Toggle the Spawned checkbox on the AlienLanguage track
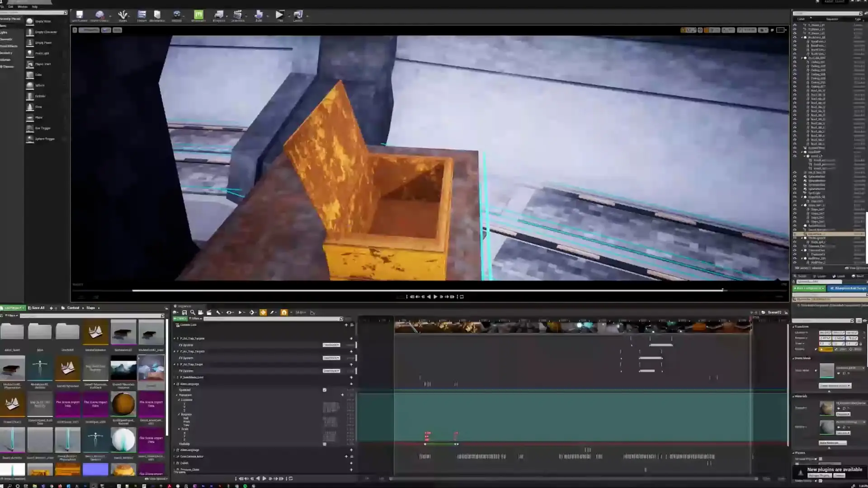 (x=325, y=390)
